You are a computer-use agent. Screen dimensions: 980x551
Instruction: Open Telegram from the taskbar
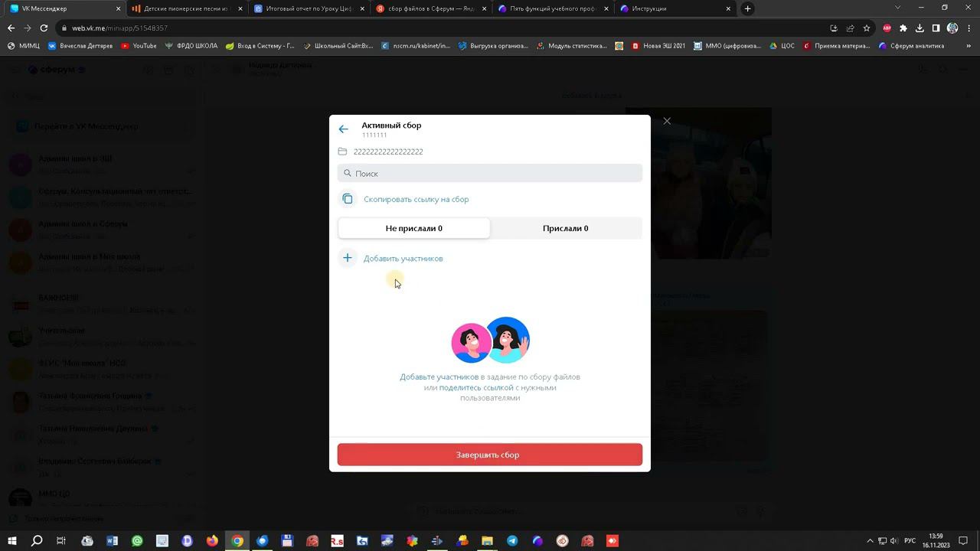512,541
